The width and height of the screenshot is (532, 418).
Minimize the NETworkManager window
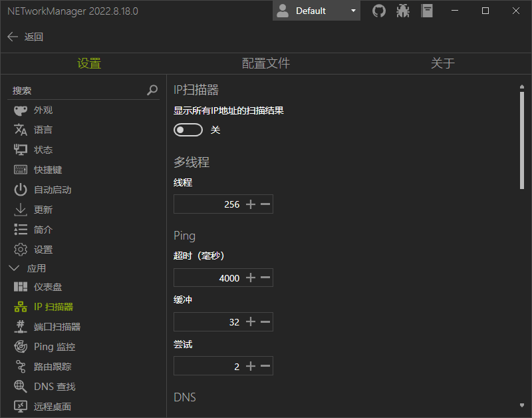point(455,11)
